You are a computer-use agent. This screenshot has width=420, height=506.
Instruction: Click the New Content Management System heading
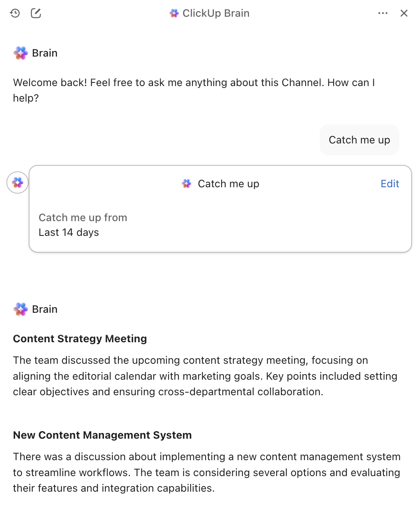click(102, 435)
